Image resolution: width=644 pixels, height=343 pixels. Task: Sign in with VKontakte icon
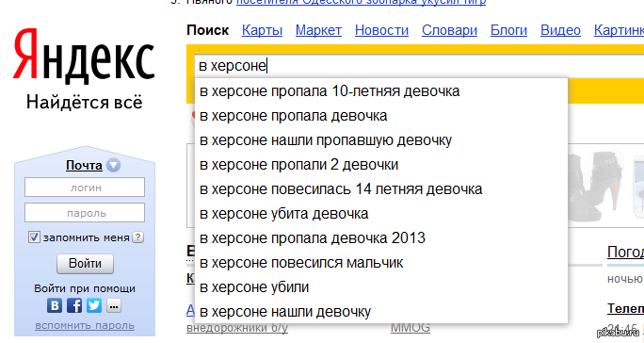[55, 305]
